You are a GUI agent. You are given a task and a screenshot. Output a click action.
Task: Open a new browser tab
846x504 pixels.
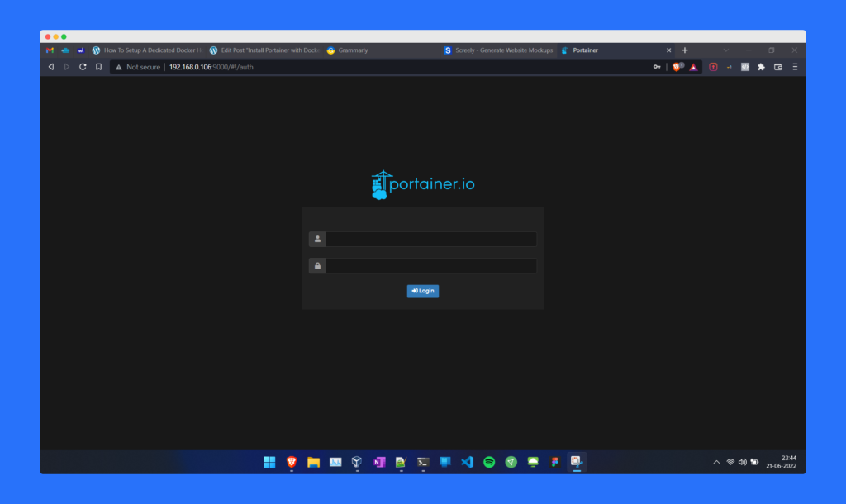pyautogui.click(x=684, y=50)
